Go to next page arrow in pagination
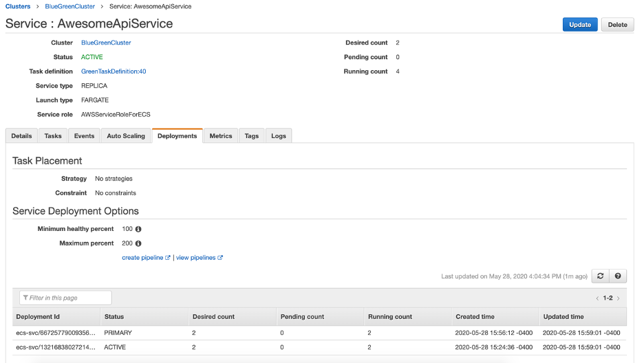Screen dimensions: 644x363 [619, 298]
